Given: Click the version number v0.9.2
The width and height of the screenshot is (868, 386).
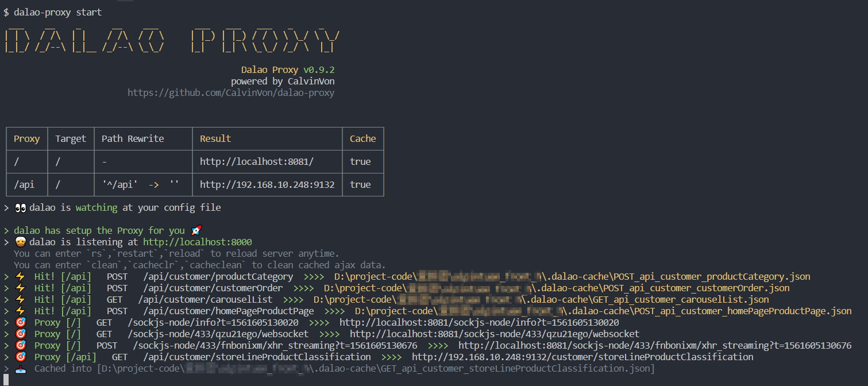Looking at the screenshot, I should pyautogui.click(x=319, y=70).
